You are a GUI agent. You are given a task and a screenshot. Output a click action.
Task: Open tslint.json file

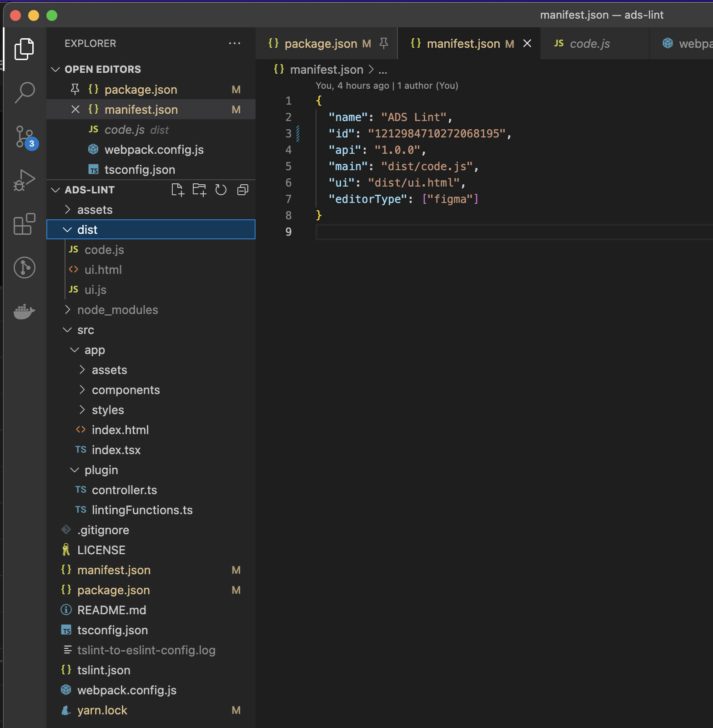point(151,670)
